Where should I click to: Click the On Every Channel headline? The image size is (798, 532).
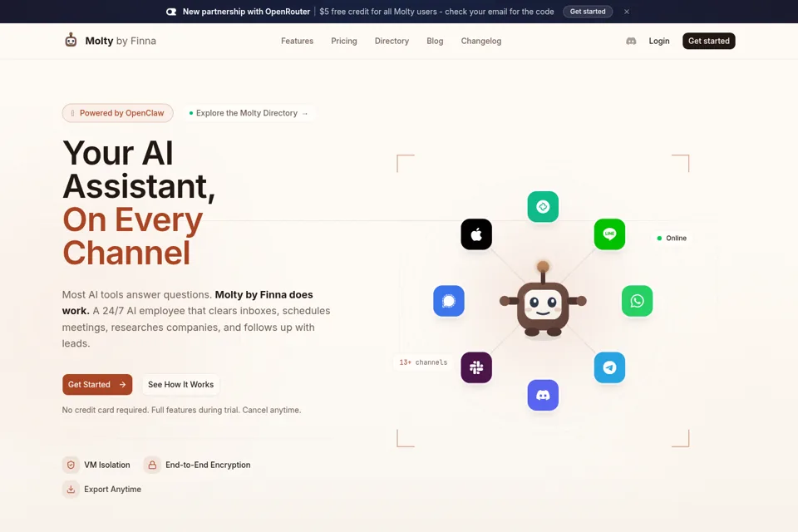132,236
